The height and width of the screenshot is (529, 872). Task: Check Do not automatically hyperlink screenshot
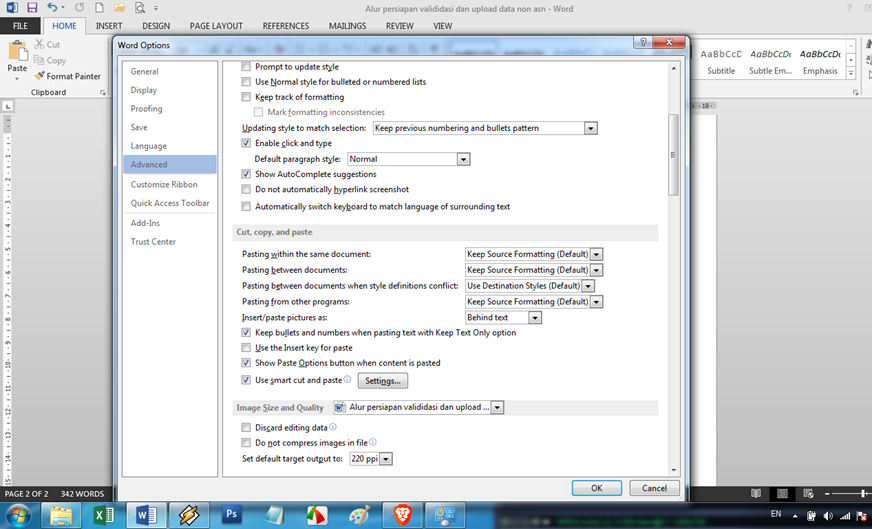coord(246,189)
